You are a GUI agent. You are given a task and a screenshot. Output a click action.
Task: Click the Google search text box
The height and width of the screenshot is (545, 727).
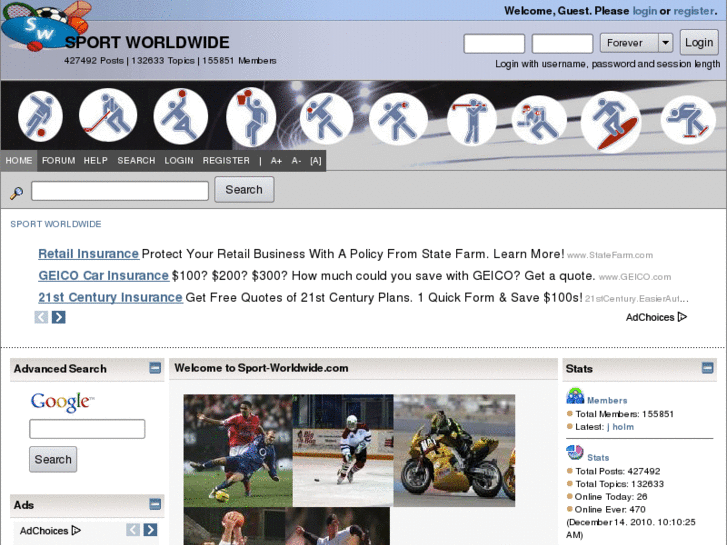(x=87, y=429)
